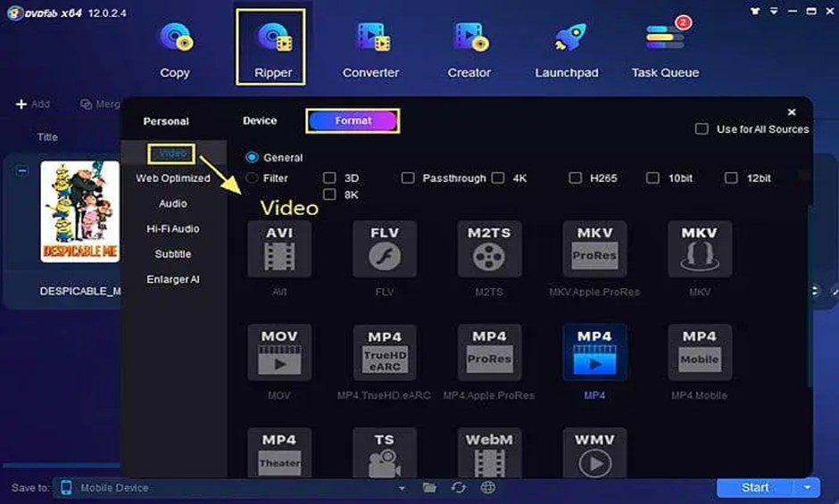Choose the MP4 Apple ProRes format

point(489,352)
